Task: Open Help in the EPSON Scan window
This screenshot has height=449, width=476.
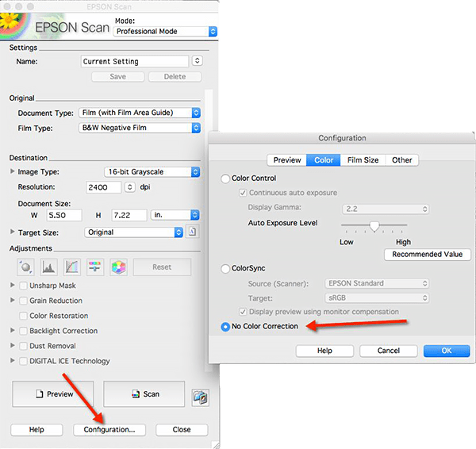Action: pyautogui.click(x=36, y=430)
